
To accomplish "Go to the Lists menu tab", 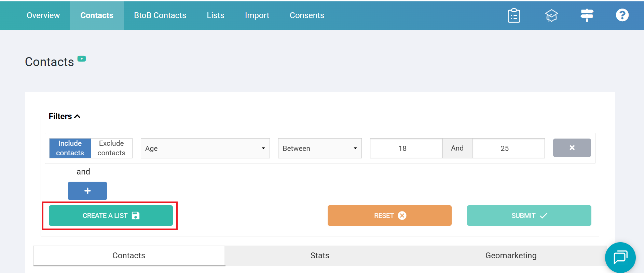I will [216, 15].
